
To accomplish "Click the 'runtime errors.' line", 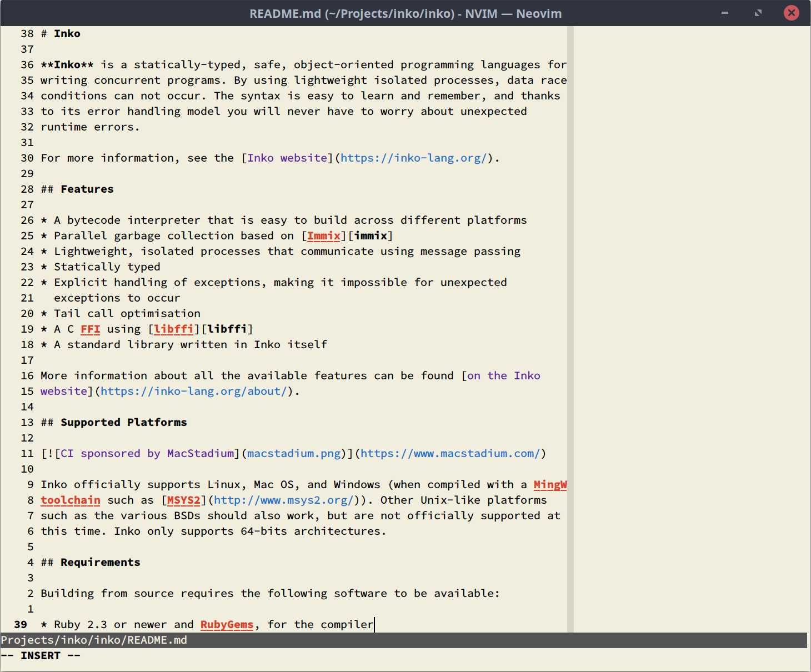I will (x=91, y=127).
